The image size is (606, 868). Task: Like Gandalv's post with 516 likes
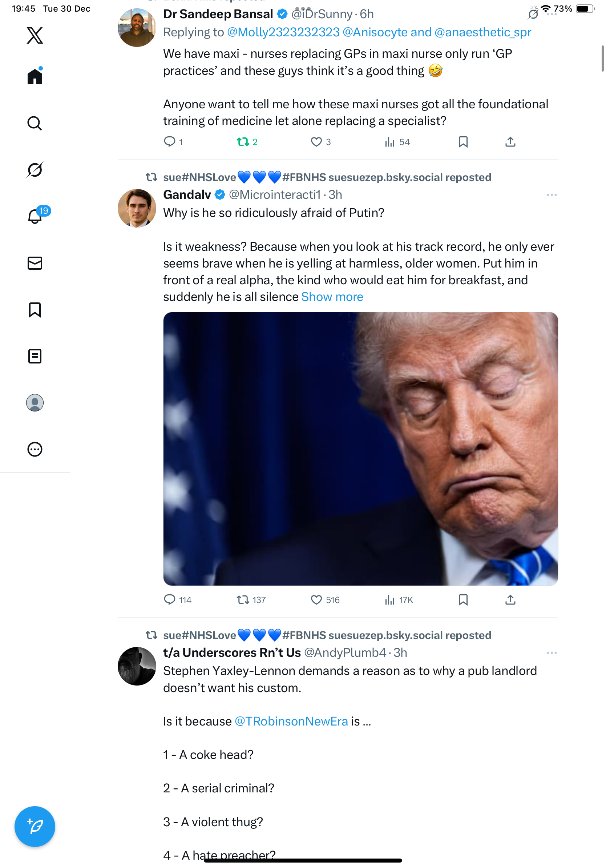coord(316,600)
